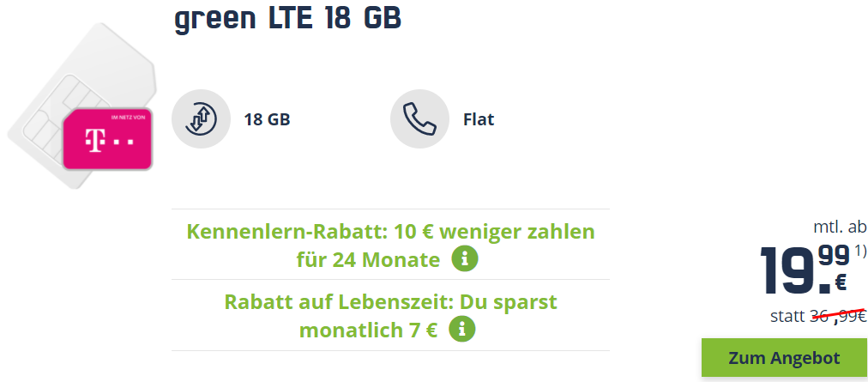
Task: Click the Flat telephony label
Action: [x=478, y=119]
